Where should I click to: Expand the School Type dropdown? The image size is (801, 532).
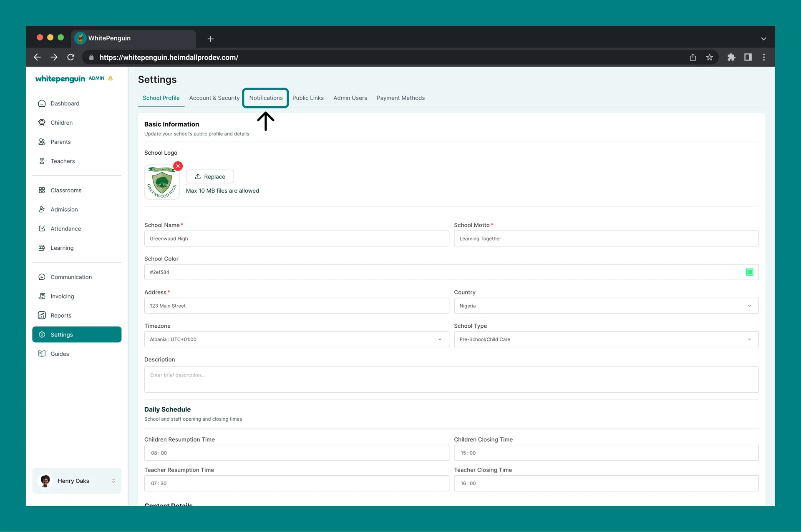tap(606, 339)
